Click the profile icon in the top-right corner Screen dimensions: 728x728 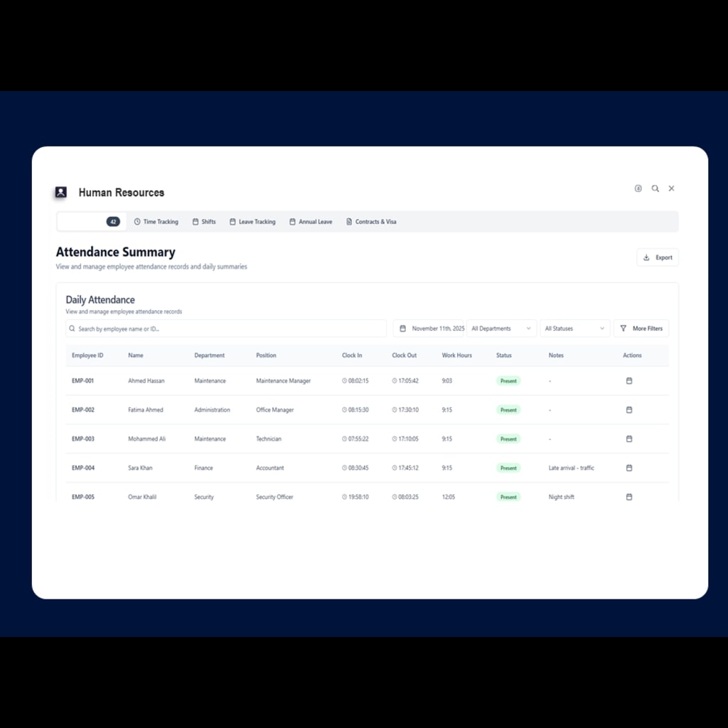click(x=638, y=188)
